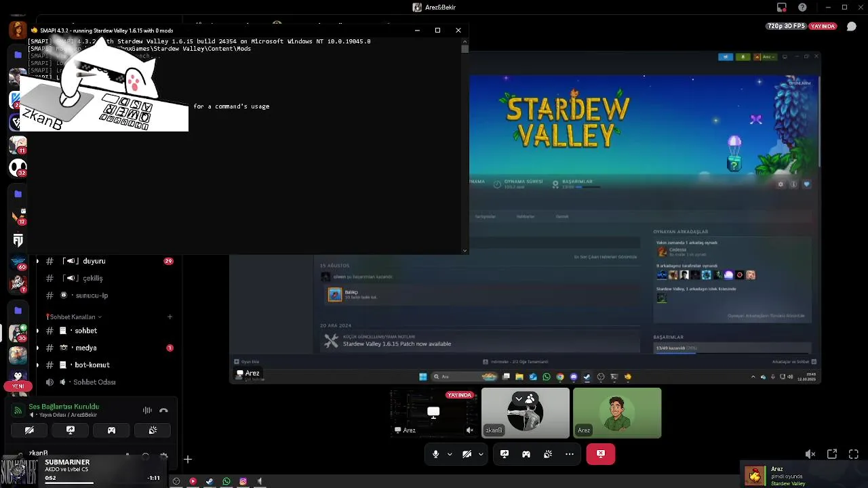Open the medya channel
Image resolution: width=868 pixels, height=488 pixels.
click(85, 348)
